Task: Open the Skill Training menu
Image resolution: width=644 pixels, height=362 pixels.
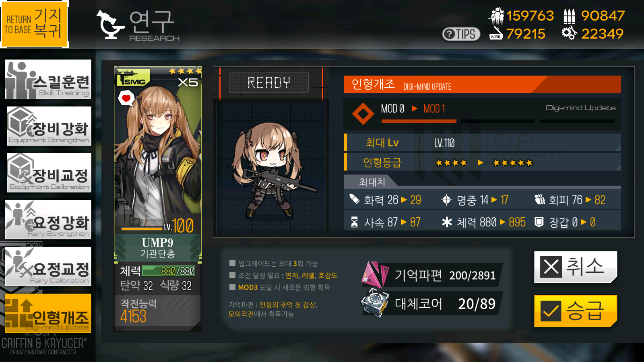Action: (48, 79)
